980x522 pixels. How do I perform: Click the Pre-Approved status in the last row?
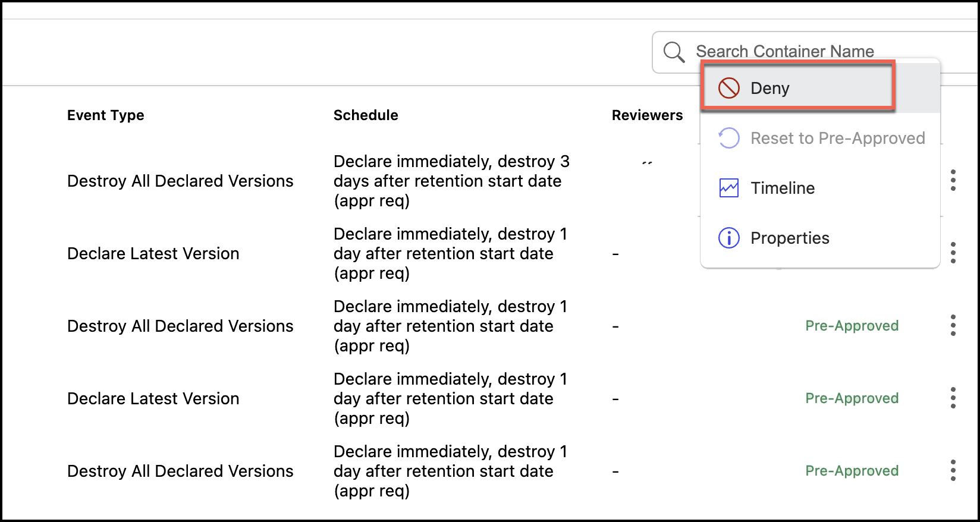[x=852, y=471]
